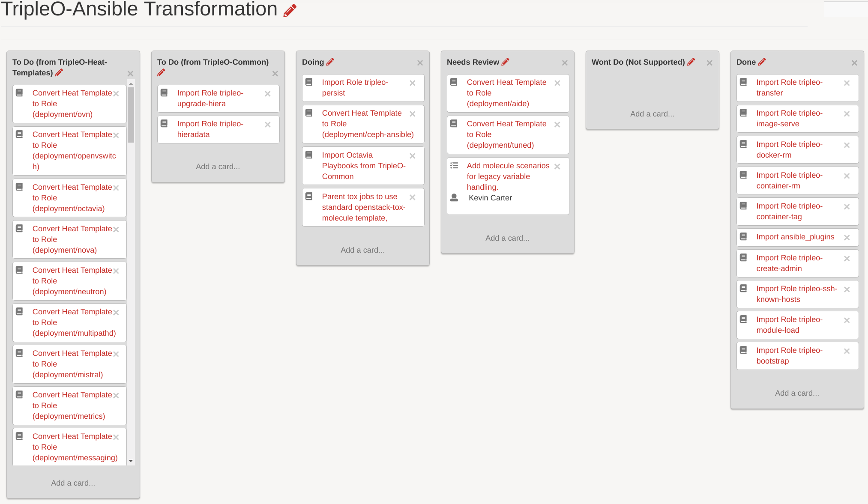Edit Wont Do (Not Supported) list name

[x=691, y=62]
